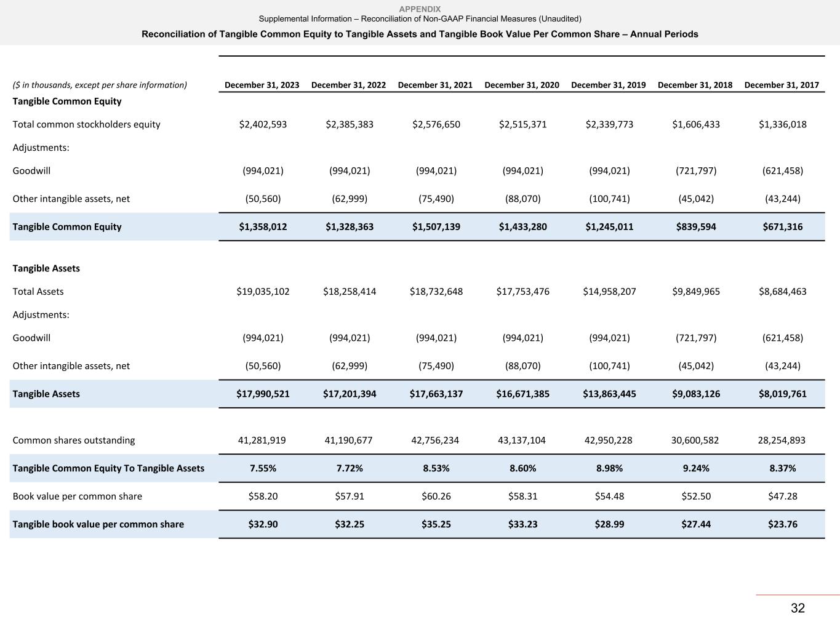Click the 9.24% ratio for 2018

(696, 468)
